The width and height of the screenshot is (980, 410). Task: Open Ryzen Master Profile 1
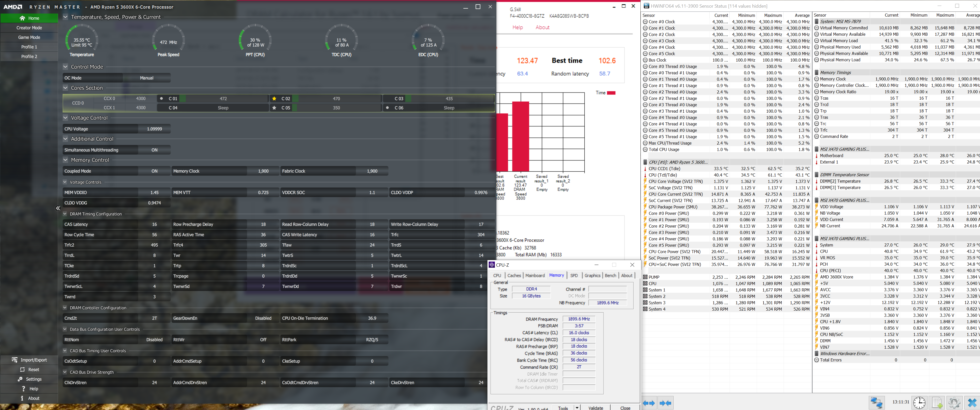click(29, 47)
